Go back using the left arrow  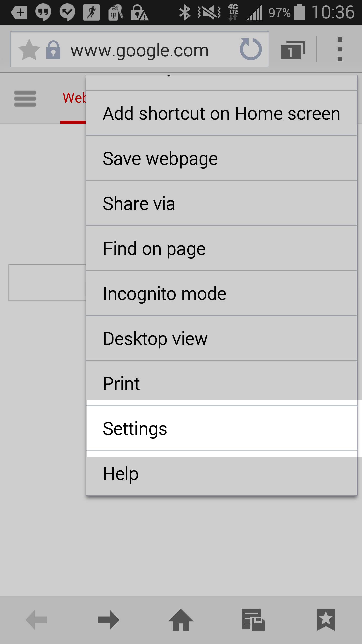point(36,620)
